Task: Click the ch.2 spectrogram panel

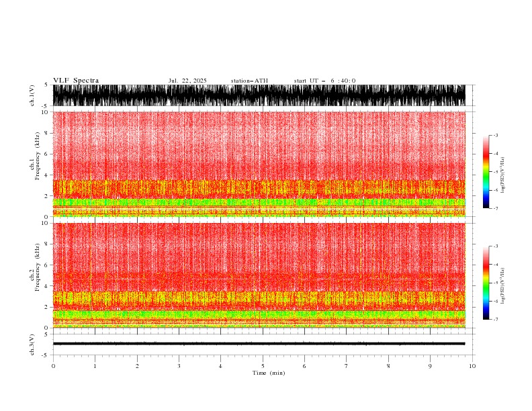Action: click(259, 275)
